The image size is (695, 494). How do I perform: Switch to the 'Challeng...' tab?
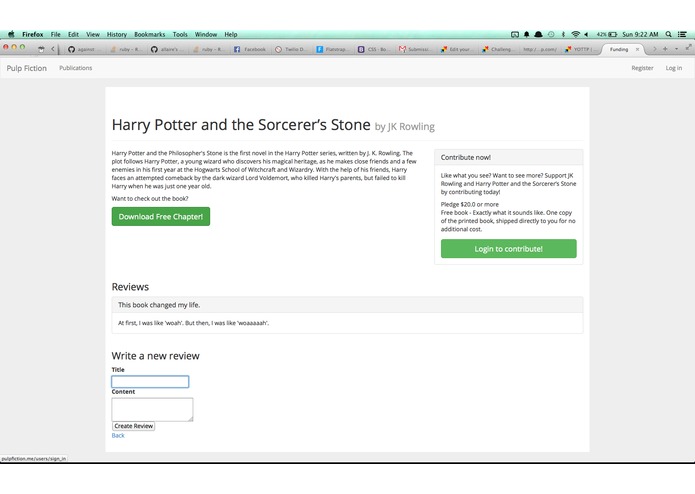point(497,49)
